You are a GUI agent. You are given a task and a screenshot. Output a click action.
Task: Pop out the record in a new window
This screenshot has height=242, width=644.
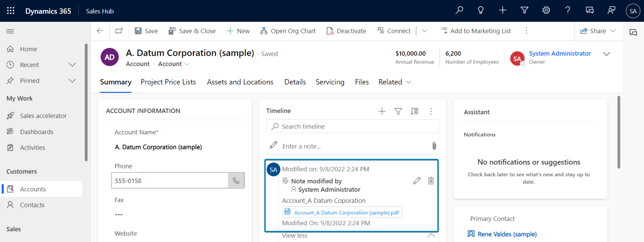pos(119,31)
